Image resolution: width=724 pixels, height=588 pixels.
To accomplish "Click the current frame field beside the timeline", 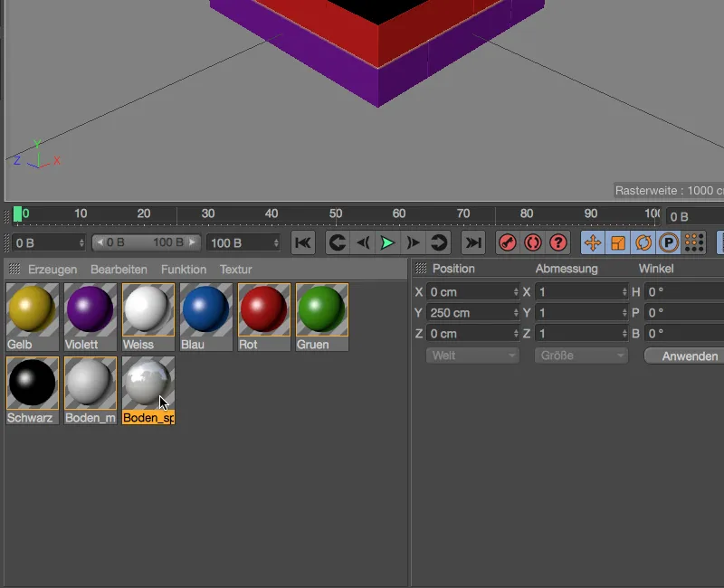I will 695,216.
